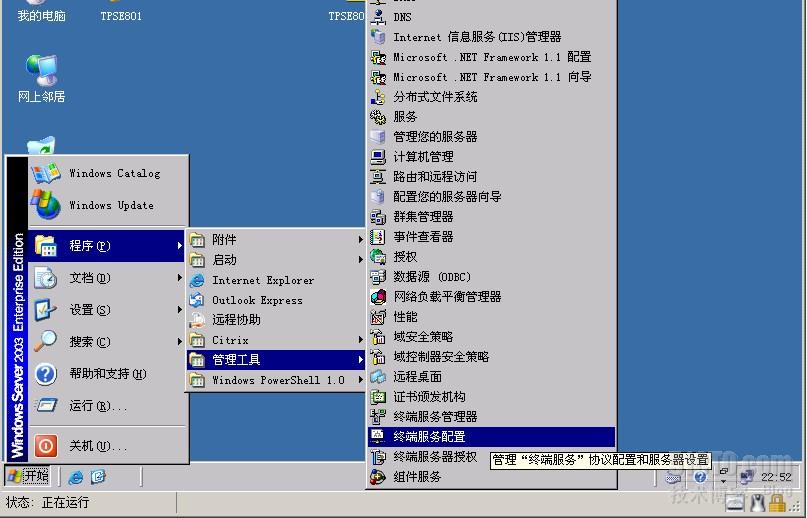Launch Internet Explorer from the programs menu
The height and width of the screenshot is (518, 807).
[x=276, y=280]
